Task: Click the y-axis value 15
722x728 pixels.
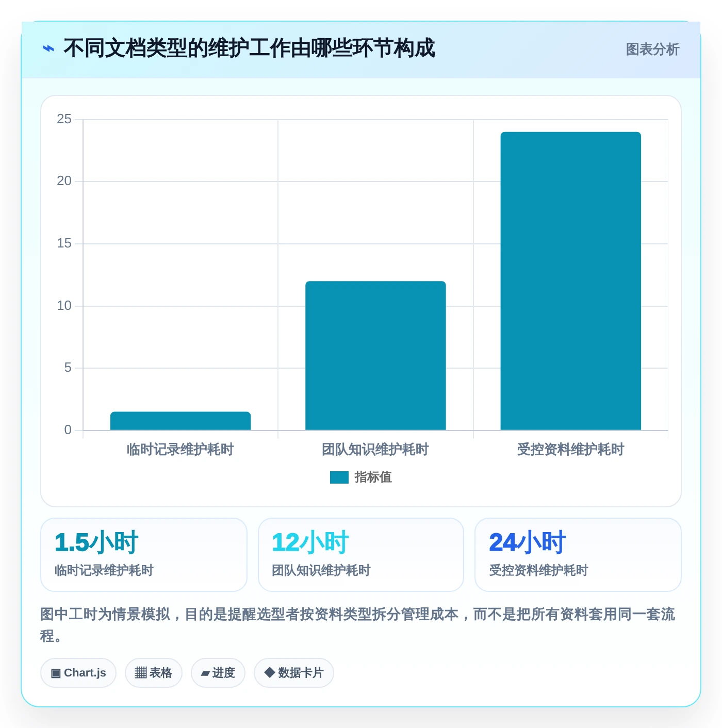Action: 64,243
